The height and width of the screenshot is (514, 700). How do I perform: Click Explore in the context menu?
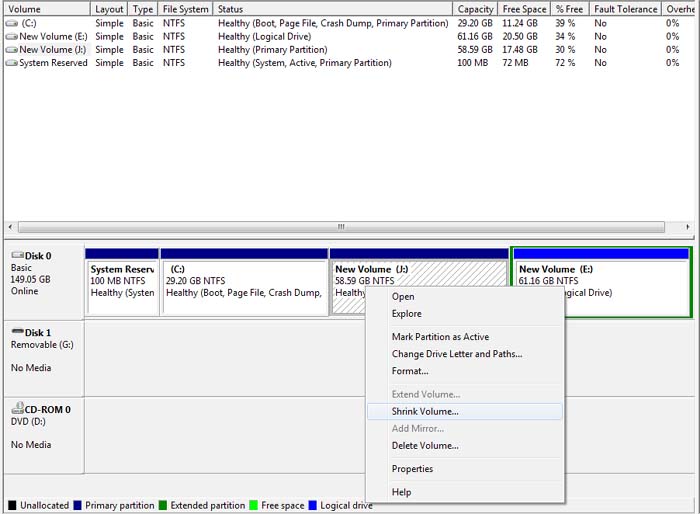pos(406,314)
